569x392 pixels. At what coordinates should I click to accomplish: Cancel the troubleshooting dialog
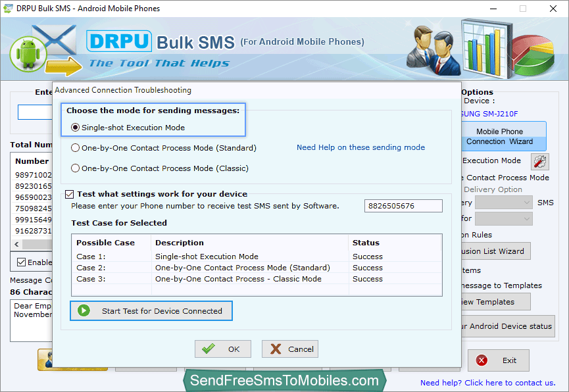coord(290,349)
